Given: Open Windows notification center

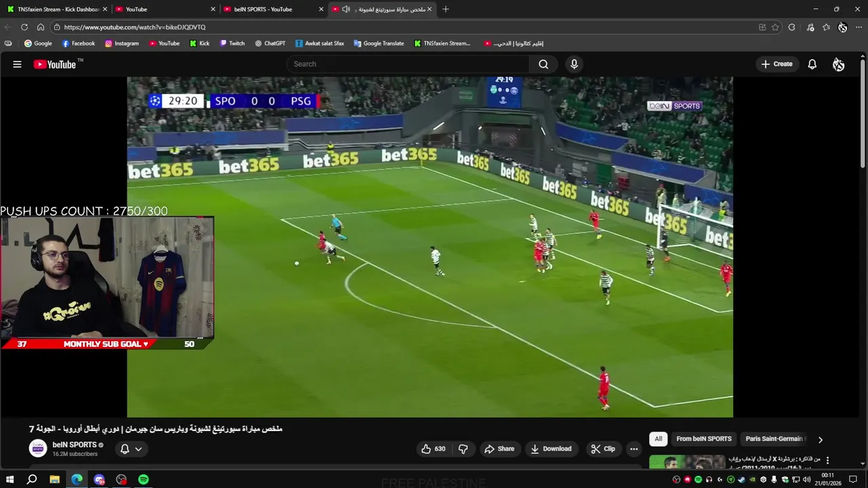Looking at the screenshot, I should (x=853, y=479).
